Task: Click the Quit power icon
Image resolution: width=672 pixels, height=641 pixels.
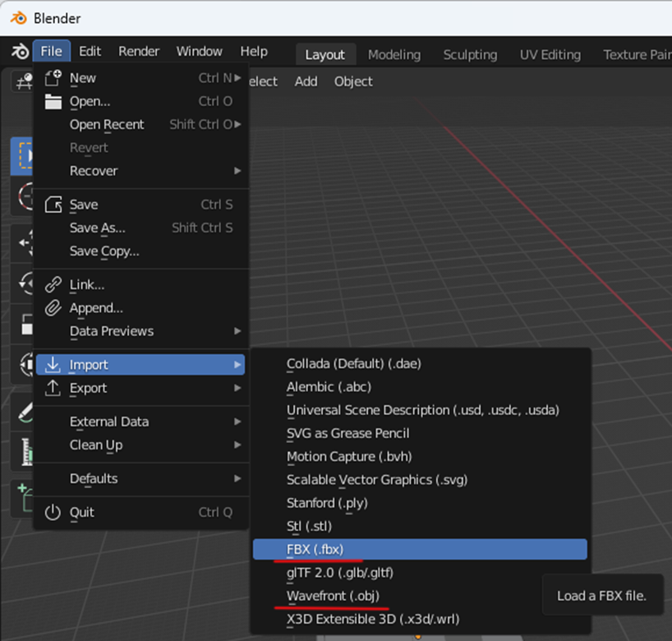Action: (53, 512)
